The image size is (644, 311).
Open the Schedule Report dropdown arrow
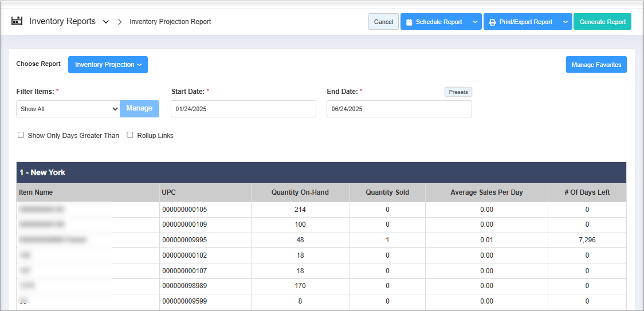(475, 22)
